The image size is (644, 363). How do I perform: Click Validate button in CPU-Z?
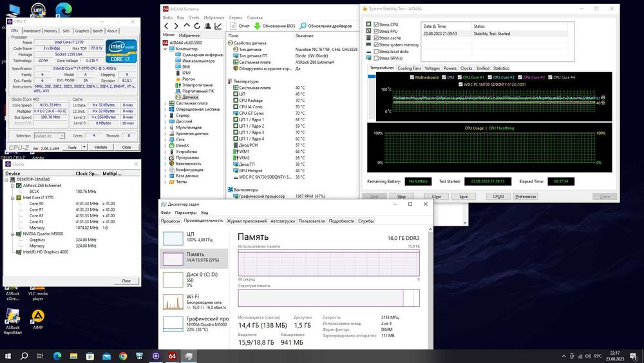click(x=100, y=147)
